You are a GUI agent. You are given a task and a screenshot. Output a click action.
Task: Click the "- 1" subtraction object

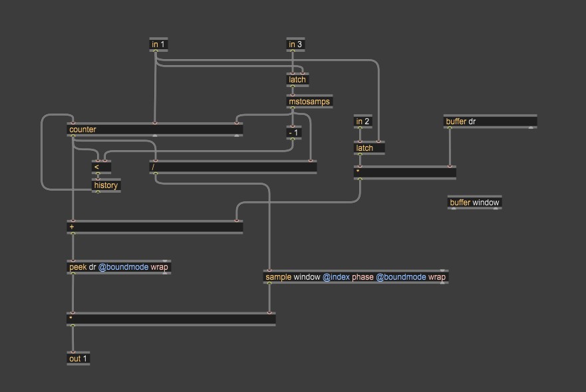[x=294, y=132]
